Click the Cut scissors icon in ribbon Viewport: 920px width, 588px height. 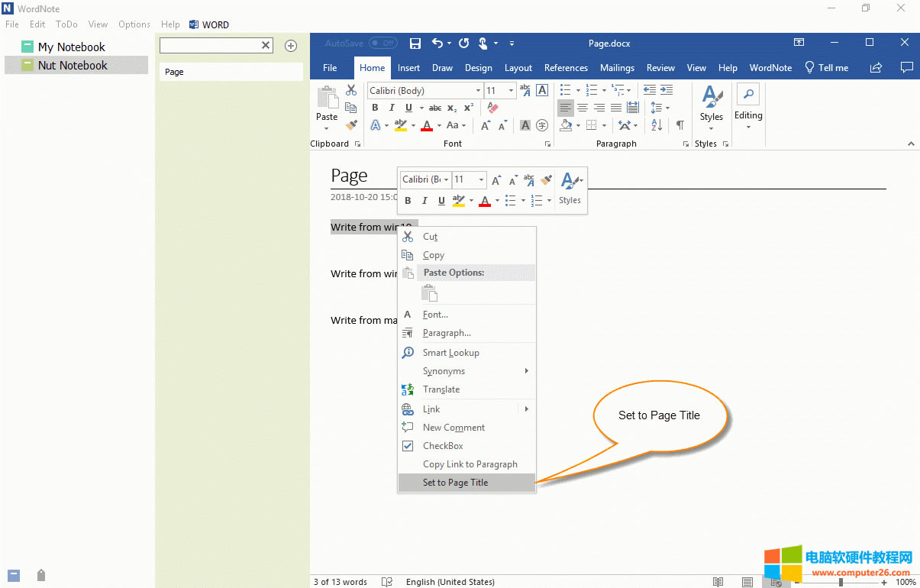tap(351, 90)
